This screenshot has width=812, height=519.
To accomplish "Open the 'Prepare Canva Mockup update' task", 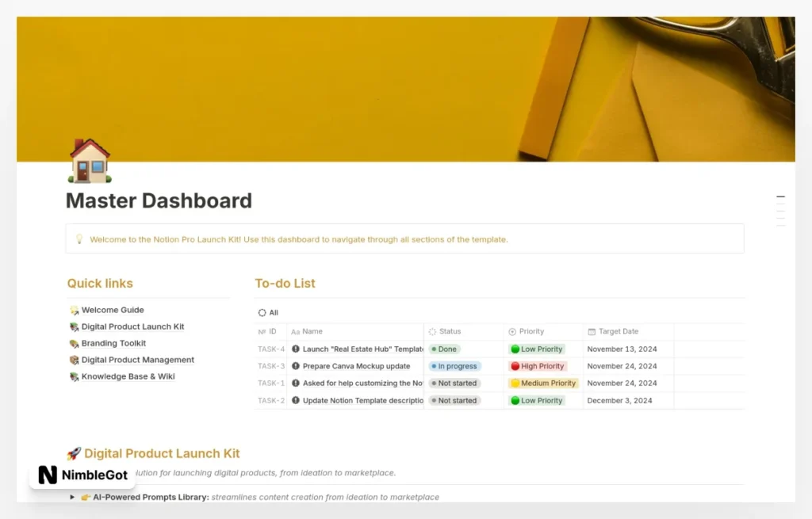I will click(x=356, y=366).
